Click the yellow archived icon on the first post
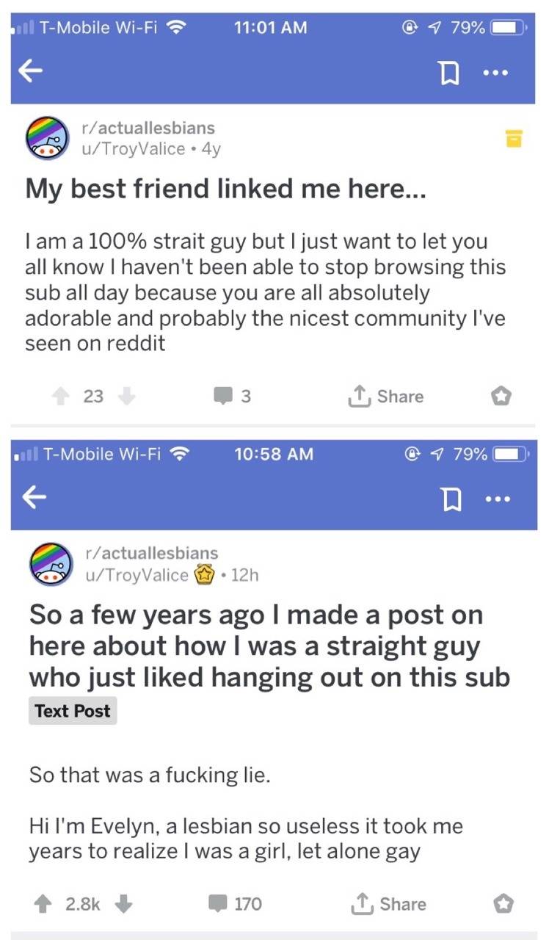Viewport: 560px width, 940px height. 512,137
